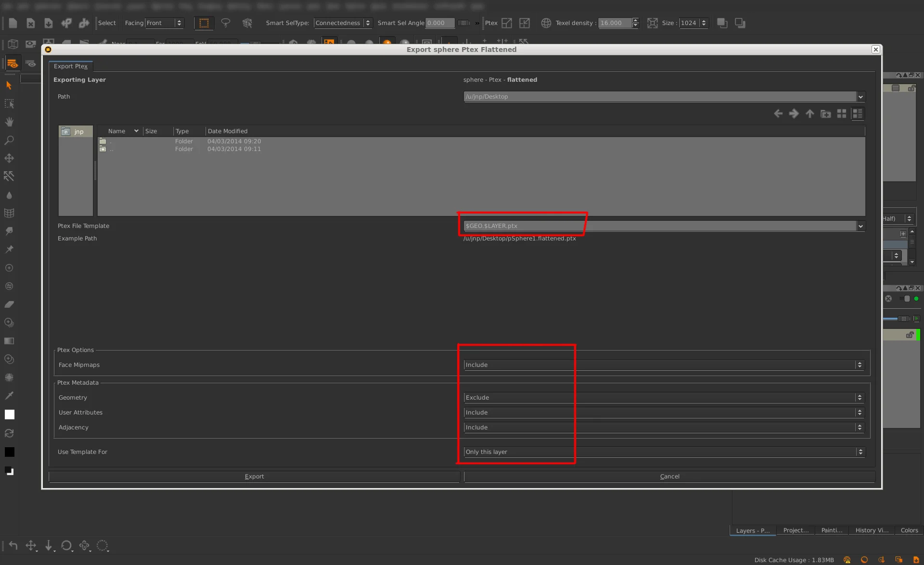Click the smart selection cube icon

point(247,23)
